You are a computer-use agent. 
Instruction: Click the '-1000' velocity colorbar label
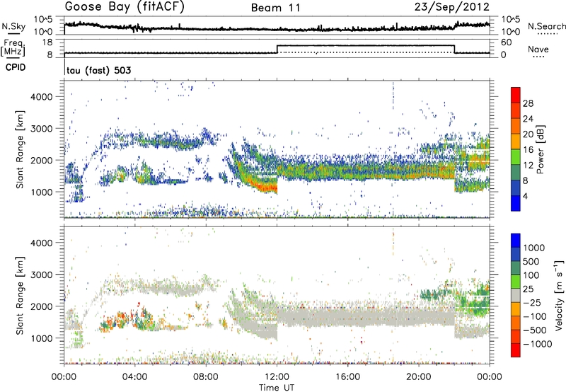(x=538, y=344)
